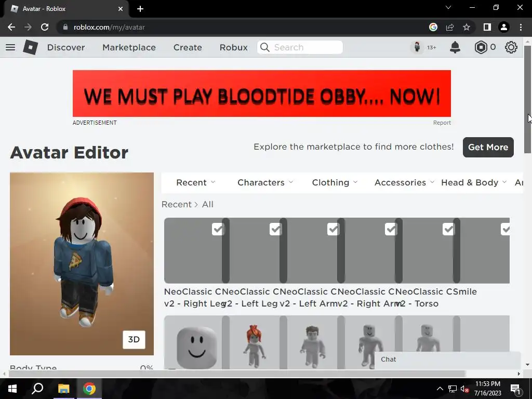Image resolution: width=532 pixels, height=399 pixels.
Task: Open Marketplace in the navbar
Action: [x=129, y=47]
